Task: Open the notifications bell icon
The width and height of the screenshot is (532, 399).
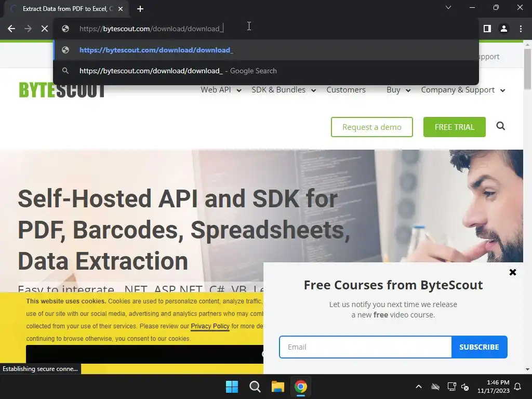Action: [518, 387]
